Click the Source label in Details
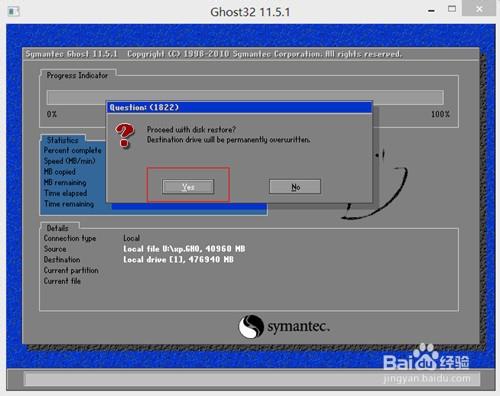This screenshot has height=396, width=500. [x=55, y=249]
